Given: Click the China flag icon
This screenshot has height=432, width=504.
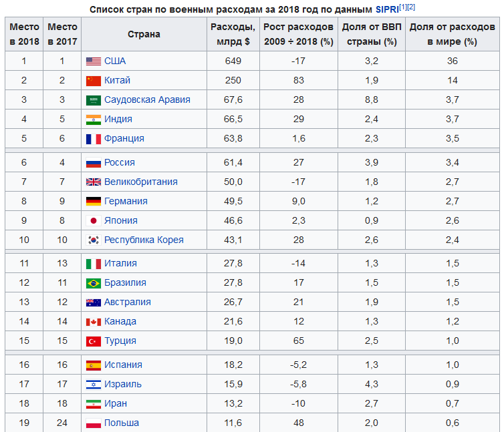Looking at the screenshot, I should pyautogui.click(x=94, y=81).
